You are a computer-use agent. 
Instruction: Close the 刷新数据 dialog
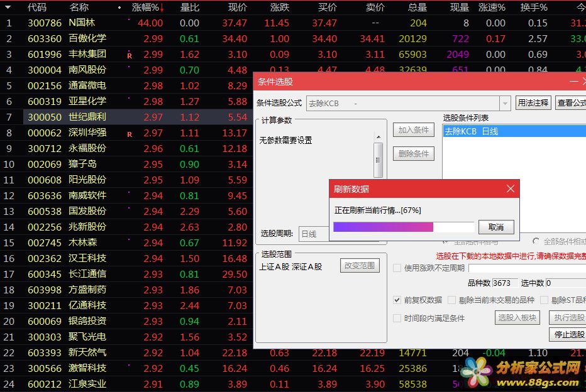511,188
